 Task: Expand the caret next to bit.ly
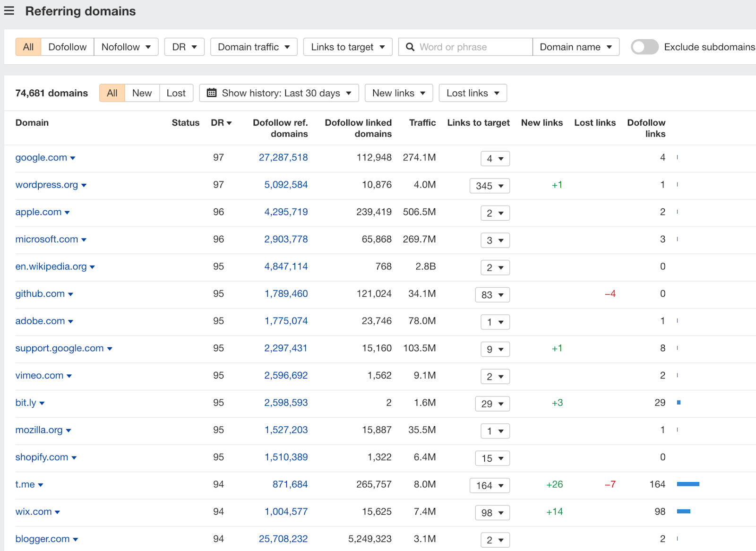(42, 404)
